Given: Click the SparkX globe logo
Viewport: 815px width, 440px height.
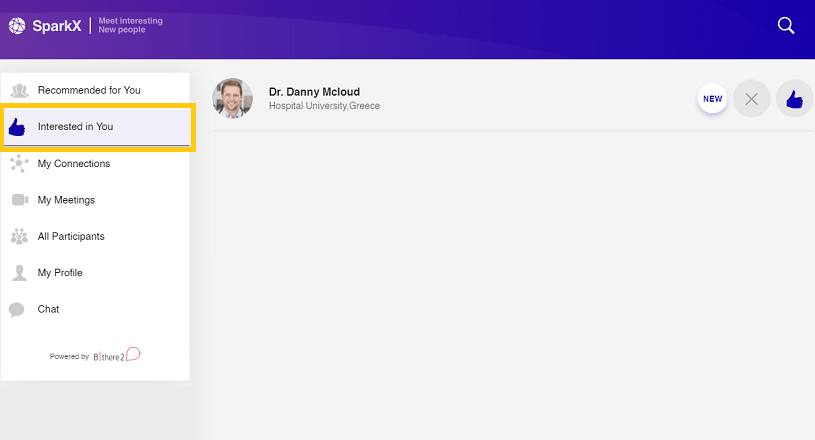Looking at the screenshot, I should (17, 25).
